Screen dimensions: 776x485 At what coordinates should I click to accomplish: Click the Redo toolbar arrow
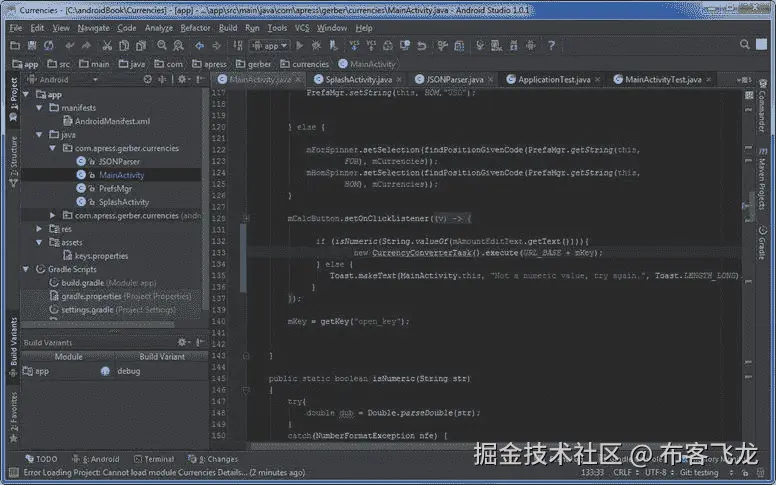click(86, 46)
